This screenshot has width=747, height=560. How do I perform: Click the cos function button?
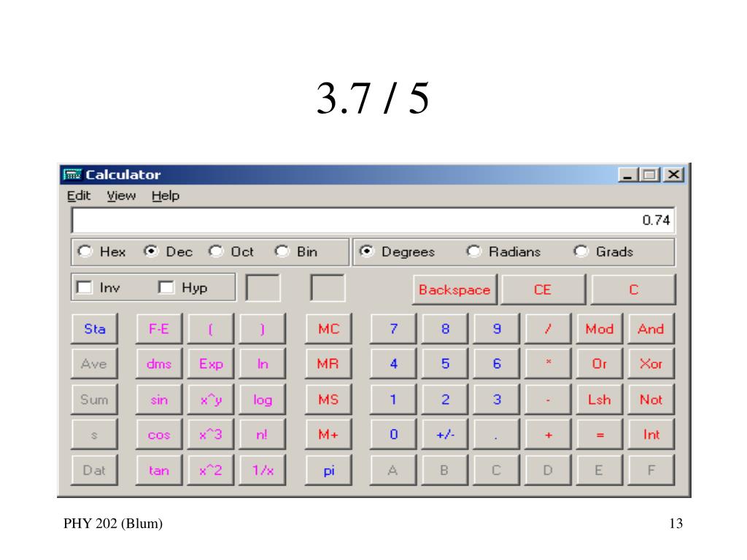tap(158, 435)
